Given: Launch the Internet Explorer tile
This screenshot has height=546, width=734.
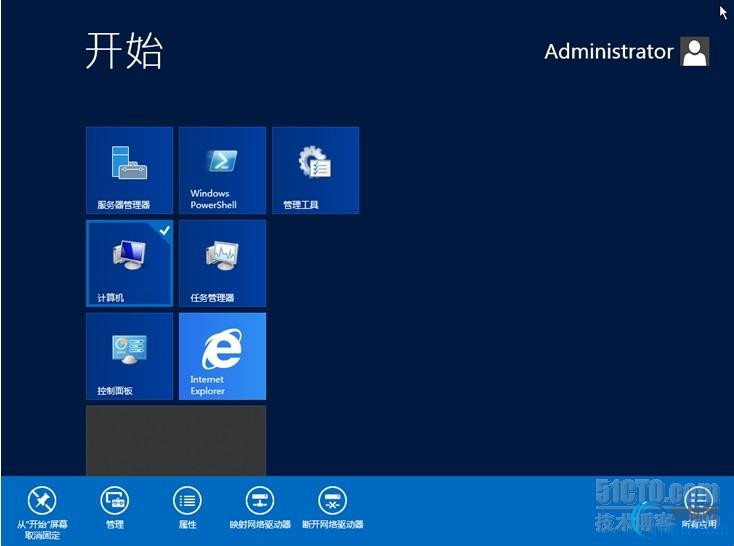Looking at the screenshot, I should [222, 356].
